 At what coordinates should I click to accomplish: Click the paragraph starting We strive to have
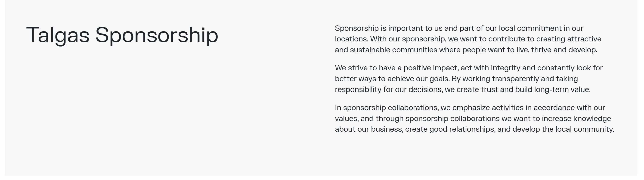tap(469, 79)
